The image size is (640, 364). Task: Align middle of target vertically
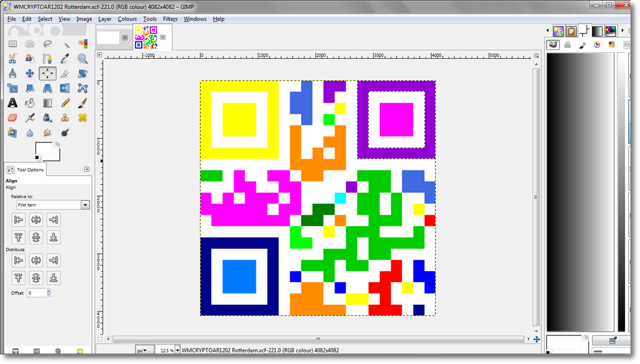(x=36, y=237)
